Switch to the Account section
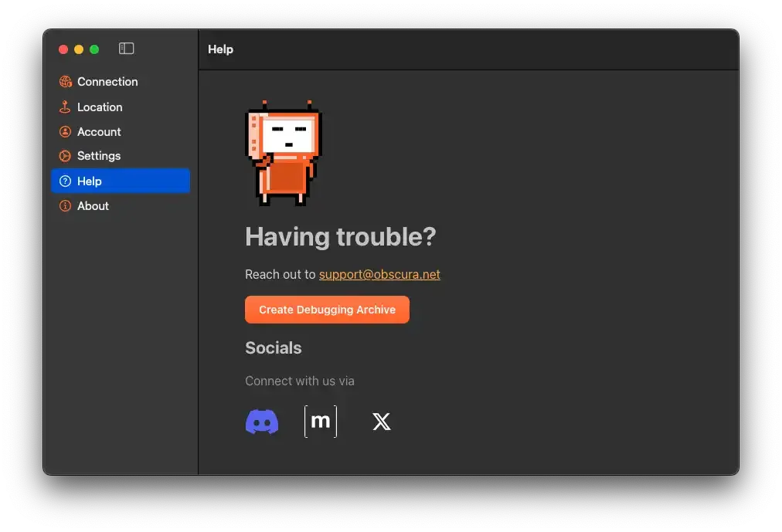The width and height of the screenshot is (782, 532). [99, 131]
